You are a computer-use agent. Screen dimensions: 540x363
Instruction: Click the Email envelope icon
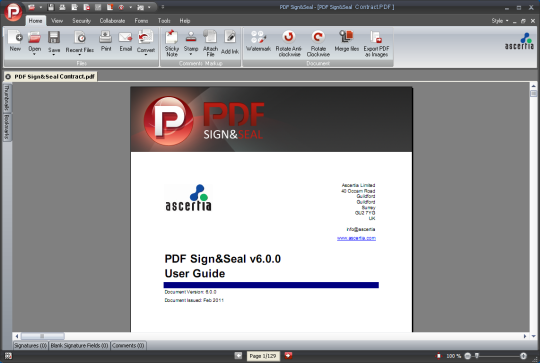pos(125,37)
